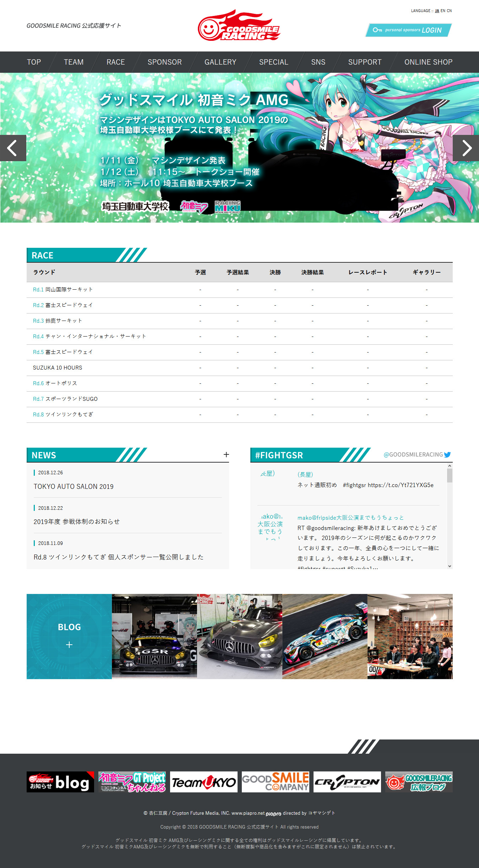The width and height of the screenshot is (479, 868).
Task: Click ギャラリー column header
Action: [427, 272]
